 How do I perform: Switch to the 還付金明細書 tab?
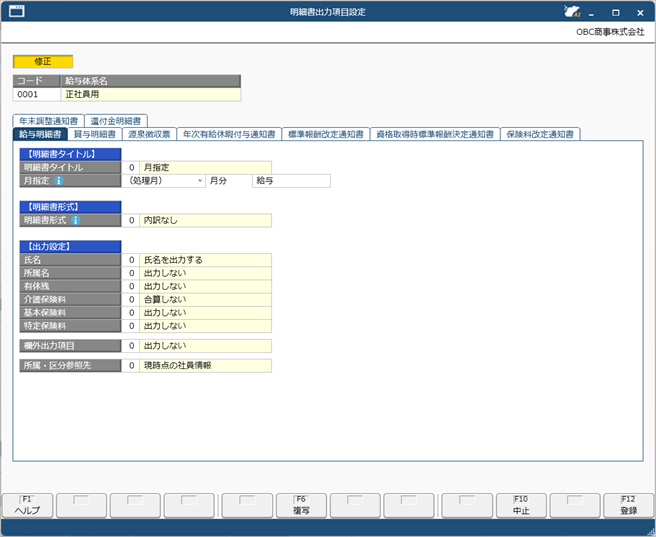click(x=116, y=121)
